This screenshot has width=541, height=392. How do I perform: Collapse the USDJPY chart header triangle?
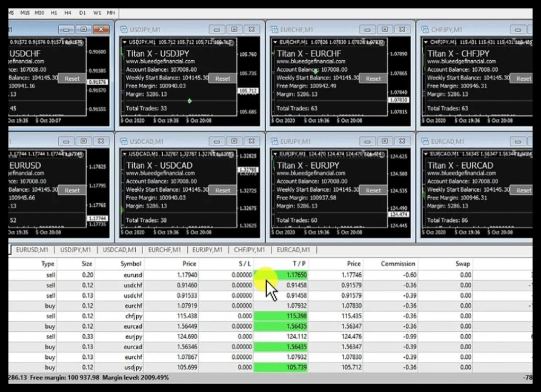click(124, 42)
